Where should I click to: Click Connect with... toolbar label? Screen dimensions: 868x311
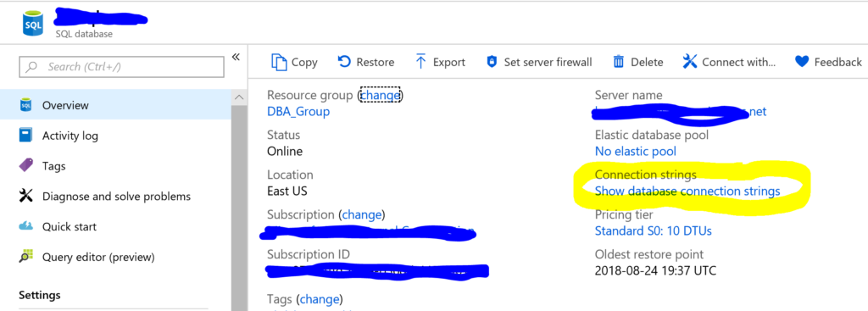point(739,62)
